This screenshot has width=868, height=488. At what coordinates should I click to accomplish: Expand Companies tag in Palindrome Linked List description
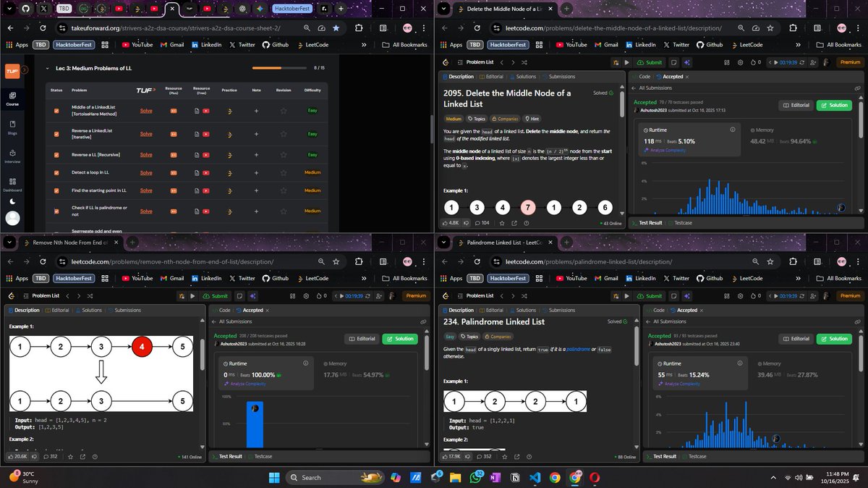click(x=499, y=337)
